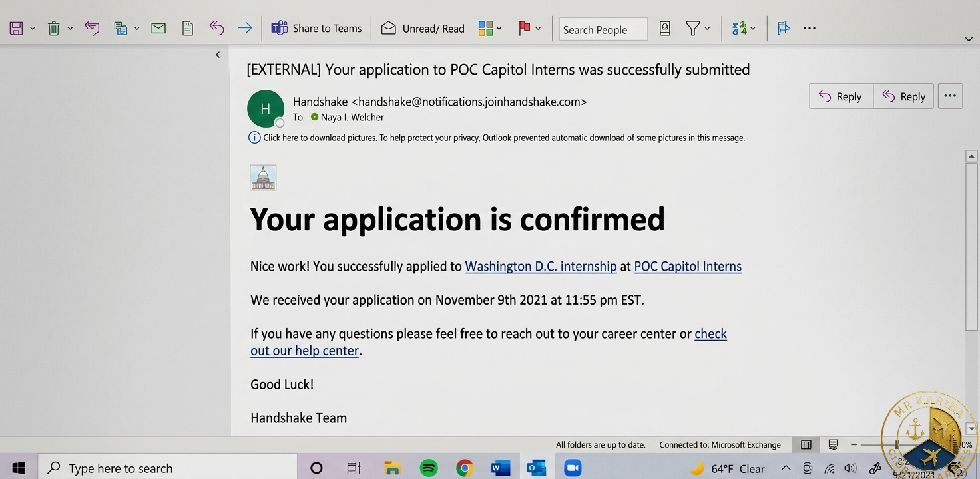Click the Handshake sender avatar

(266, 109)
